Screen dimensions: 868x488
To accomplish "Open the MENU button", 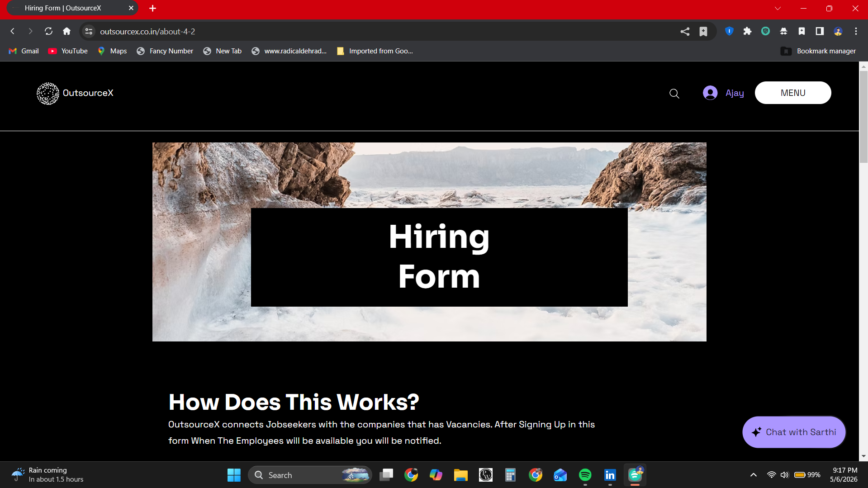I will click(x=792, y=93).
